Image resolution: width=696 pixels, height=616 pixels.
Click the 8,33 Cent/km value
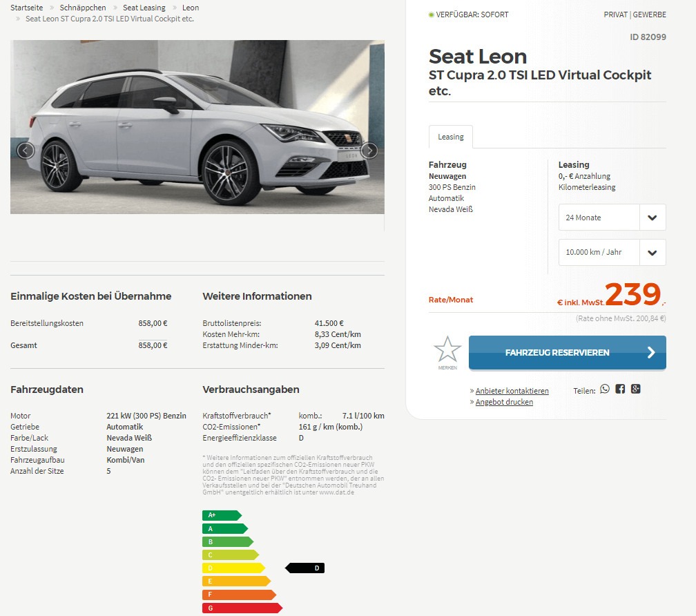[338, 334]
